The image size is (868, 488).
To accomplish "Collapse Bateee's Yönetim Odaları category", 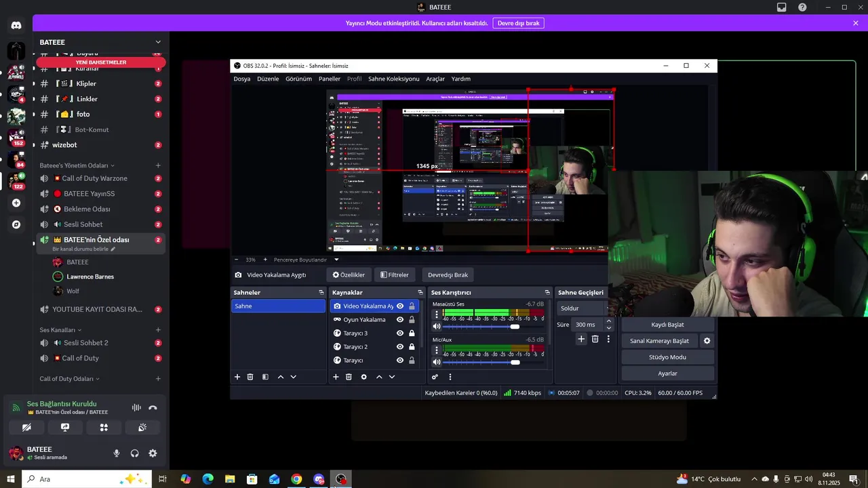I will [77, 165].
